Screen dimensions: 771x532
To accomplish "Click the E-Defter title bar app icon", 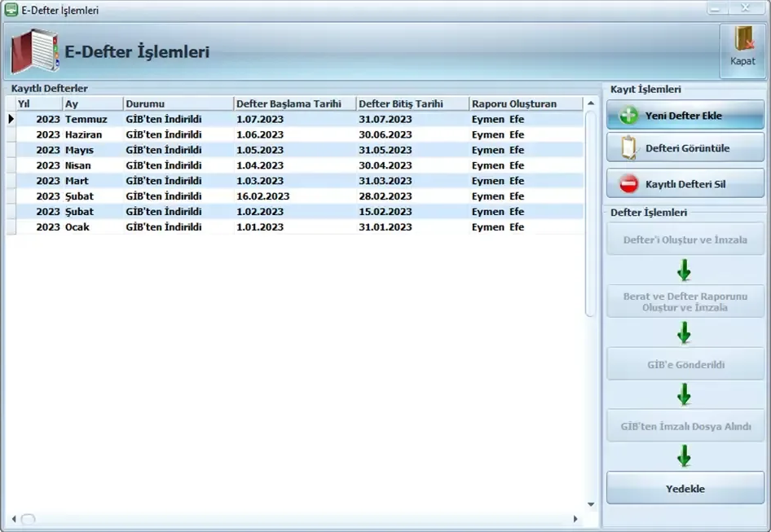I will click(11, 10).
